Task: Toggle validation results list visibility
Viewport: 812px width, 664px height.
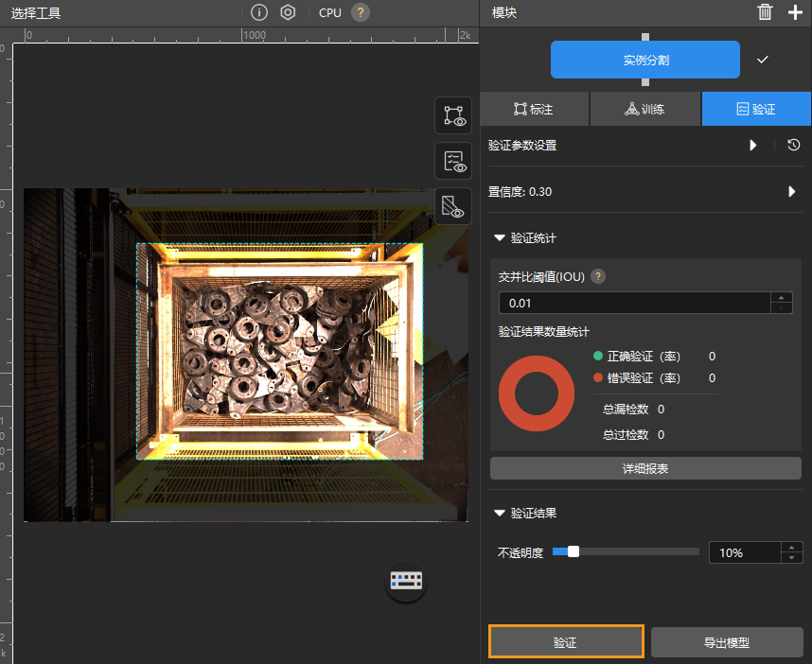Action: tap(452, 161)
